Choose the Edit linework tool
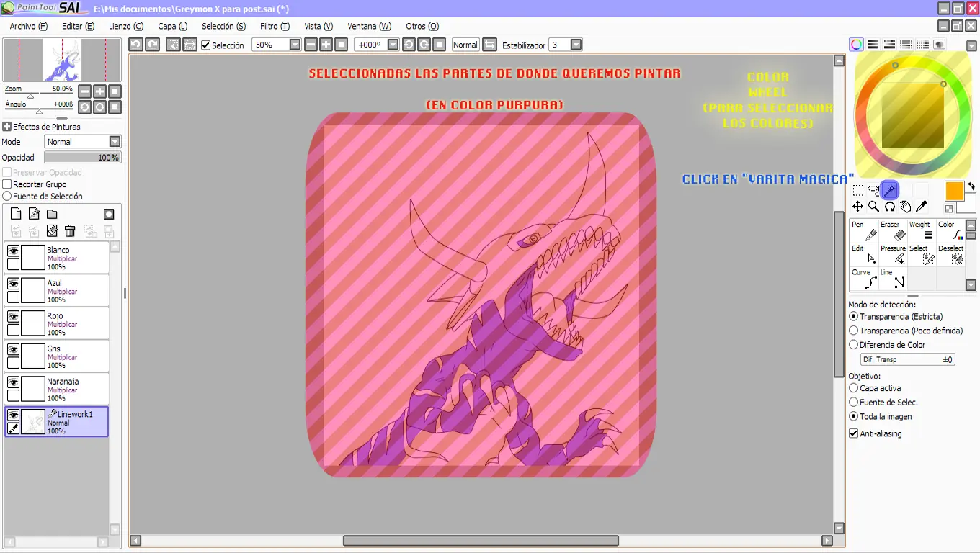This screenshot has height=553, width=980. (864, 254)
